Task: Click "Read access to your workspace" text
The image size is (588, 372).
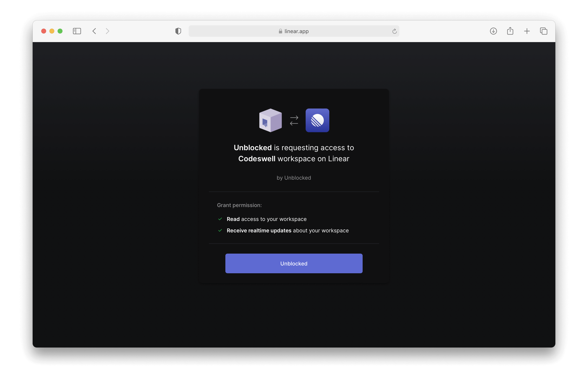Action: 266,219
